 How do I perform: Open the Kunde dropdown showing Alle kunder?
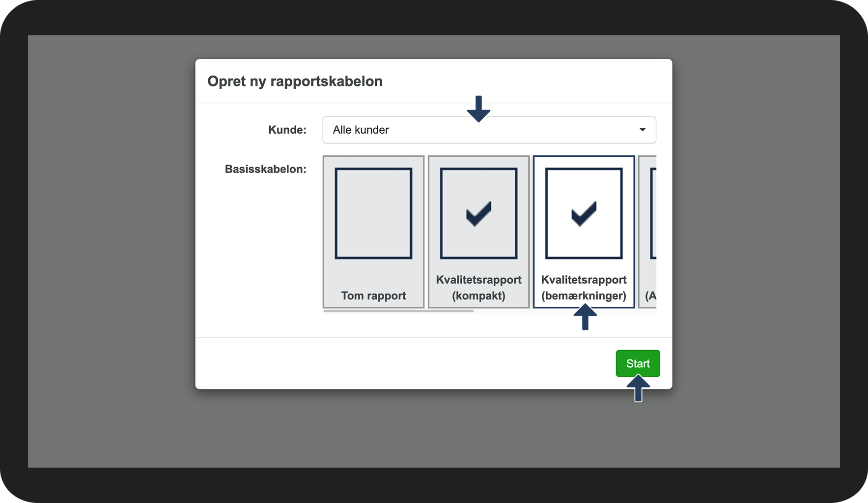point(489,130)
